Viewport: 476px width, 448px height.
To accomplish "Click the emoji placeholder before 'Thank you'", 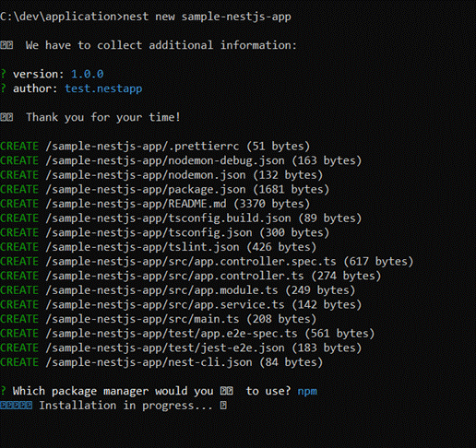I will coord(6,117).
